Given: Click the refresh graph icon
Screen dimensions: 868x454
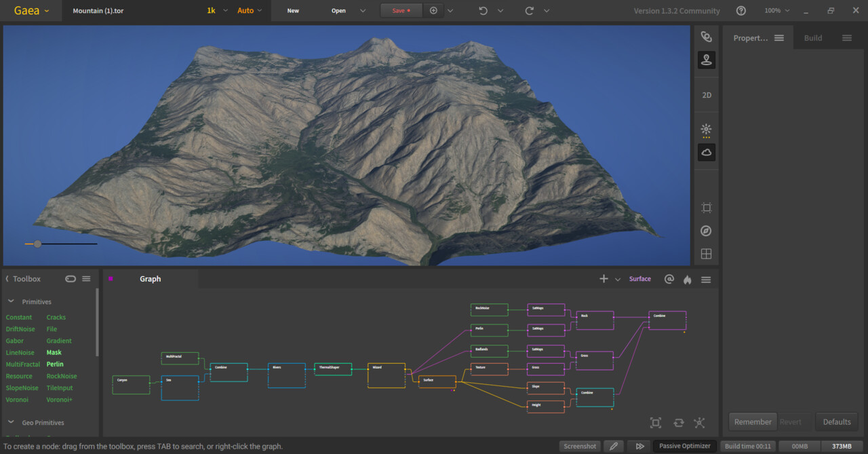Looking at the screenshot, I should coord(678,422).
